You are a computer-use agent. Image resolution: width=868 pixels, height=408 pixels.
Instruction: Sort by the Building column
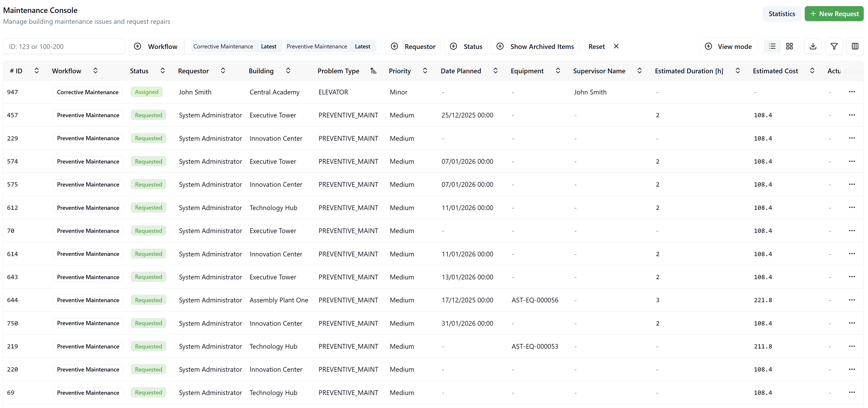coord(288,71)
